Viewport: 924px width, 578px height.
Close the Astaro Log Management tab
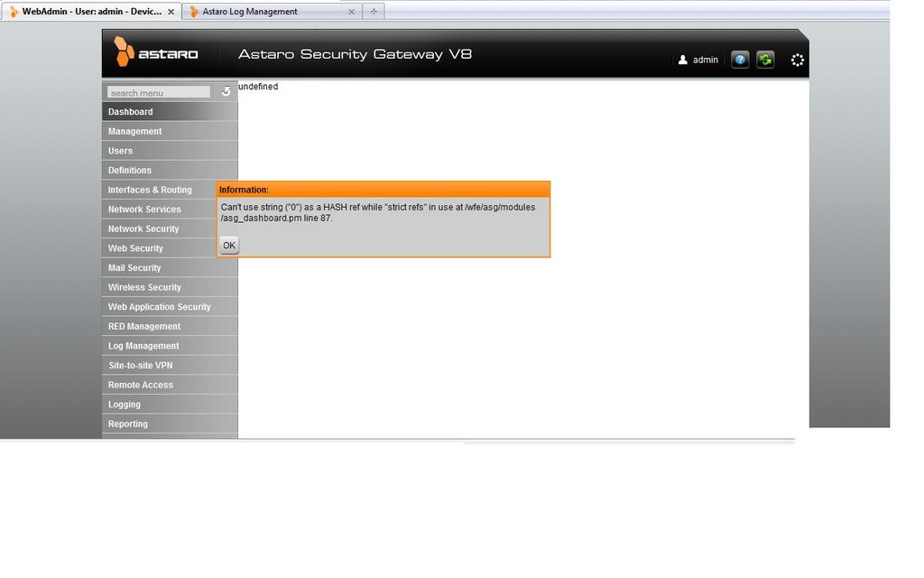click(351, 11)
